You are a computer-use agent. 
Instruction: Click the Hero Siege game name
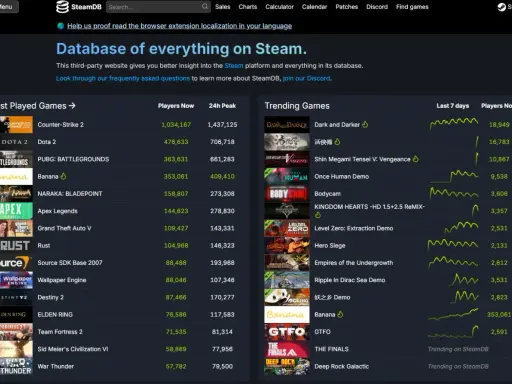330,246
